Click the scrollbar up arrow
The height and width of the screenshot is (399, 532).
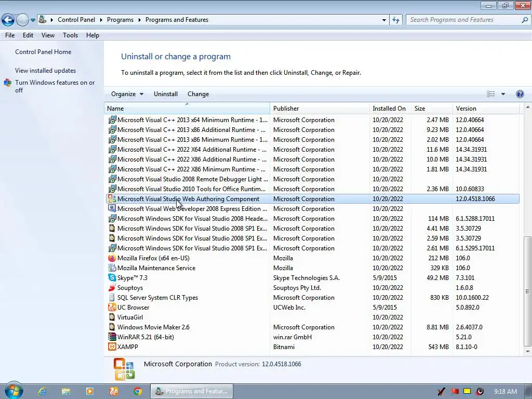(528, 107)
